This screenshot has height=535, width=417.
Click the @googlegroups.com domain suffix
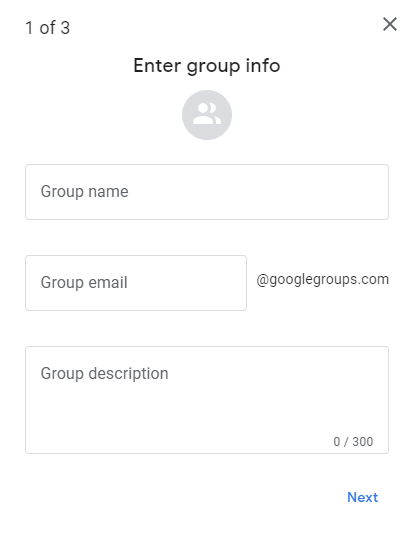[322, 279]
